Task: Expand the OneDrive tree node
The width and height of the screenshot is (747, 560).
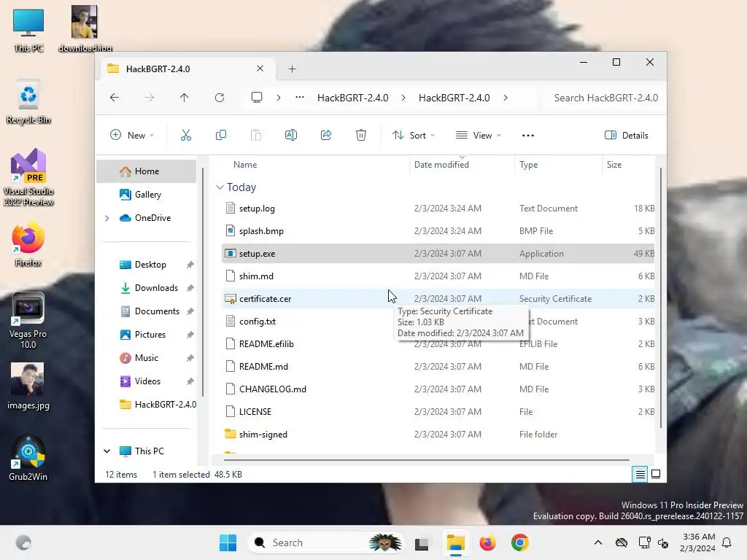Action: (107, 218)
